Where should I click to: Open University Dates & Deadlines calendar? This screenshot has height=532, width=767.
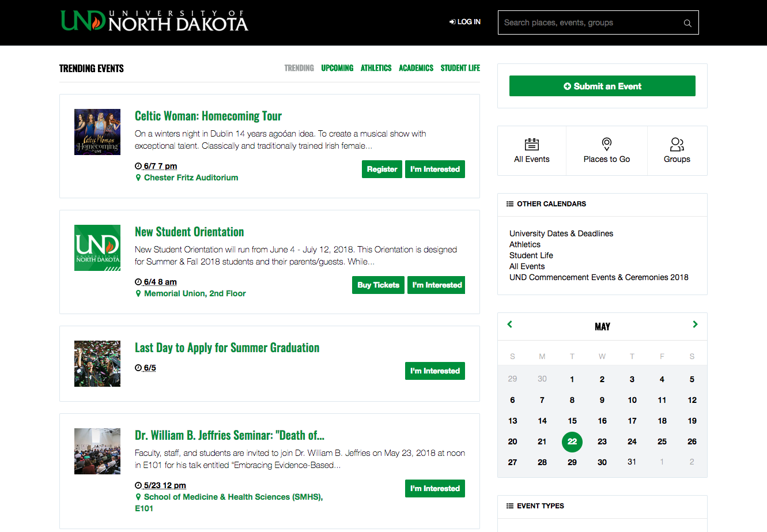[561, 233]
